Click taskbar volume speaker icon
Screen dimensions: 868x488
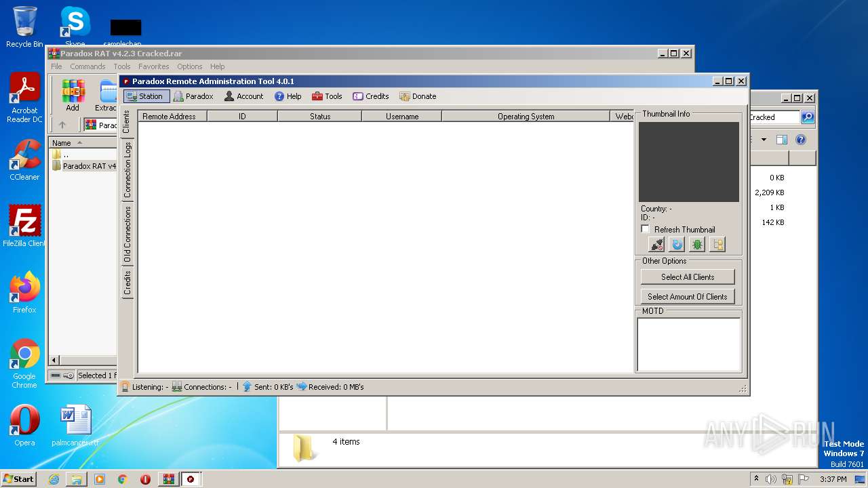pyautogui.click(x=771, y=479)
